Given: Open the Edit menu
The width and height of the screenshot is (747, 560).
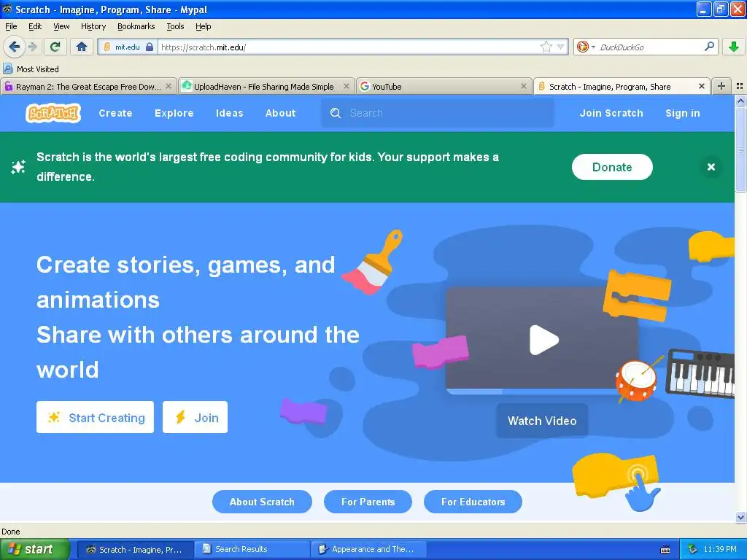Looking at the screenshot, I should point(35,26).
